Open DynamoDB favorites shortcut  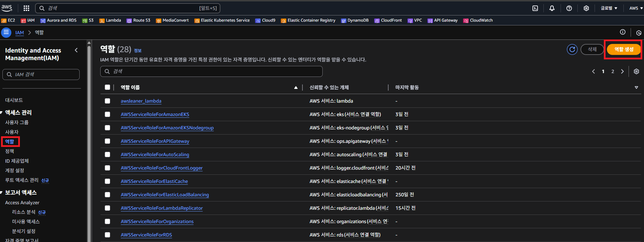355,21
